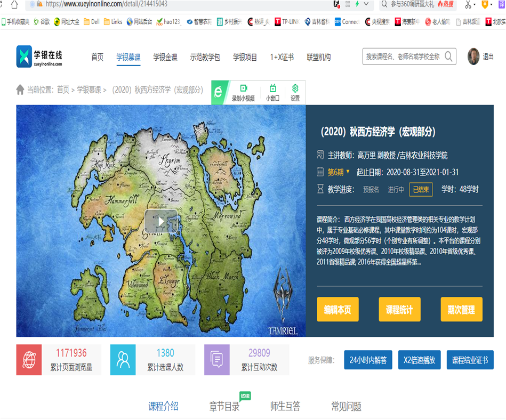This screenshot has width=506, height=420.
Task: Click the orange yuan shield icon
Action: tap(485, 4)
